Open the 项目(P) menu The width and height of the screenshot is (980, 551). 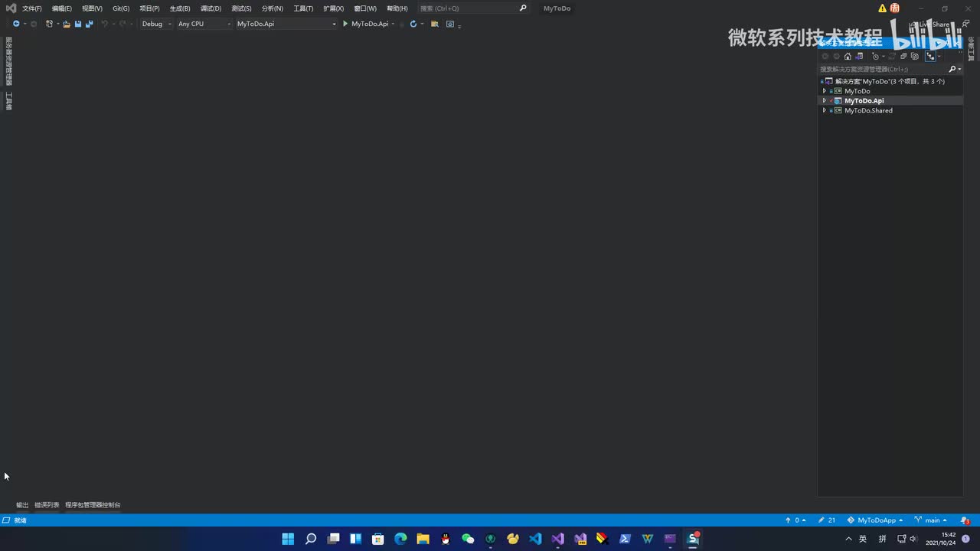tap(149, 8)
